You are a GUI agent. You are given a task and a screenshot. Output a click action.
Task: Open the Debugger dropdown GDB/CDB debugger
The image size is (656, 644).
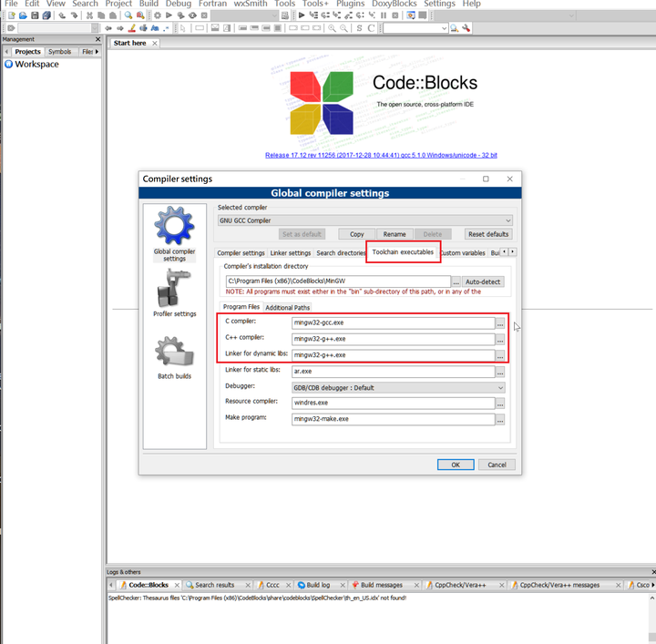tap(398, 388)
